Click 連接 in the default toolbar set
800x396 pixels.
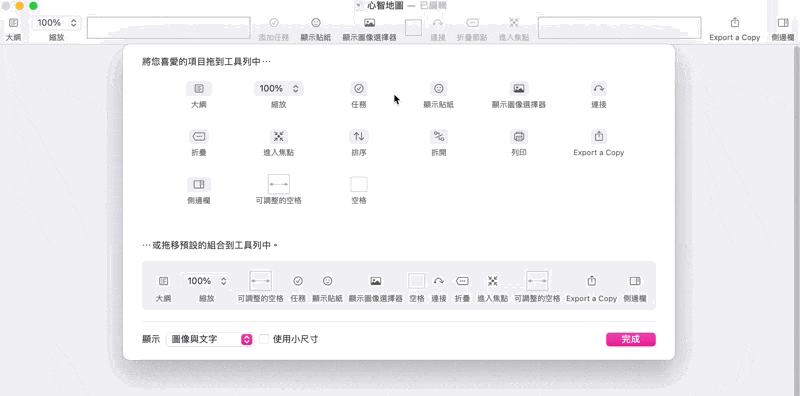[x=439, y=281]
